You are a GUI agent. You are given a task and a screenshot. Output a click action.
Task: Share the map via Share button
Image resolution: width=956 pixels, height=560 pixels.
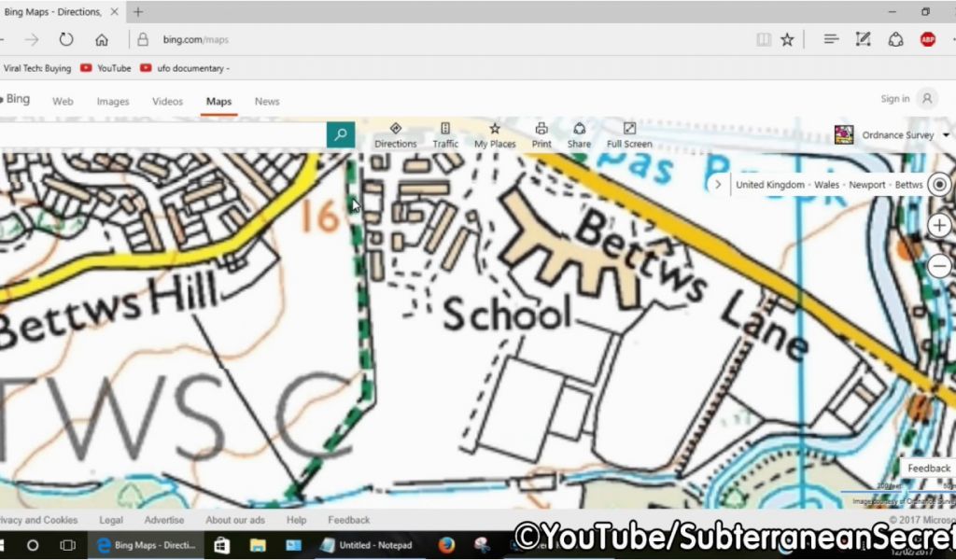click(579, 135)
